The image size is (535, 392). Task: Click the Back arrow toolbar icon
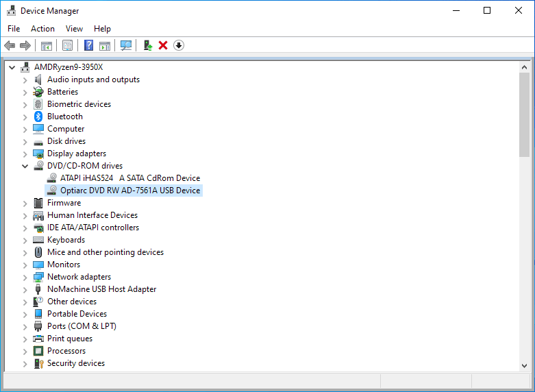[x=10, y=45]
